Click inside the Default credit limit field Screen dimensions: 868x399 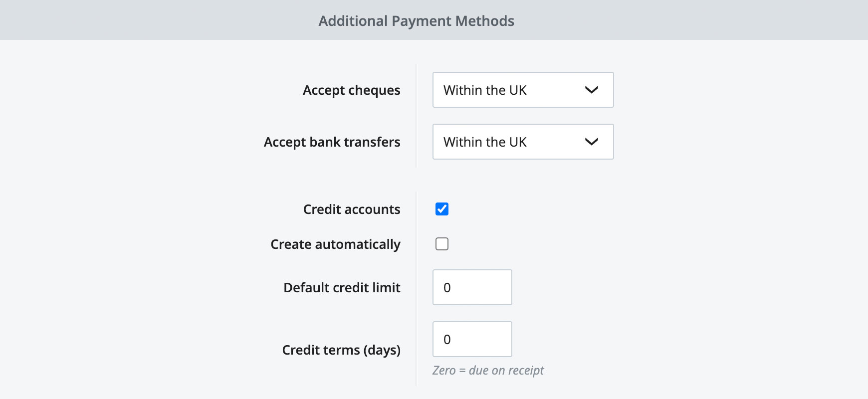pos(471,287)
